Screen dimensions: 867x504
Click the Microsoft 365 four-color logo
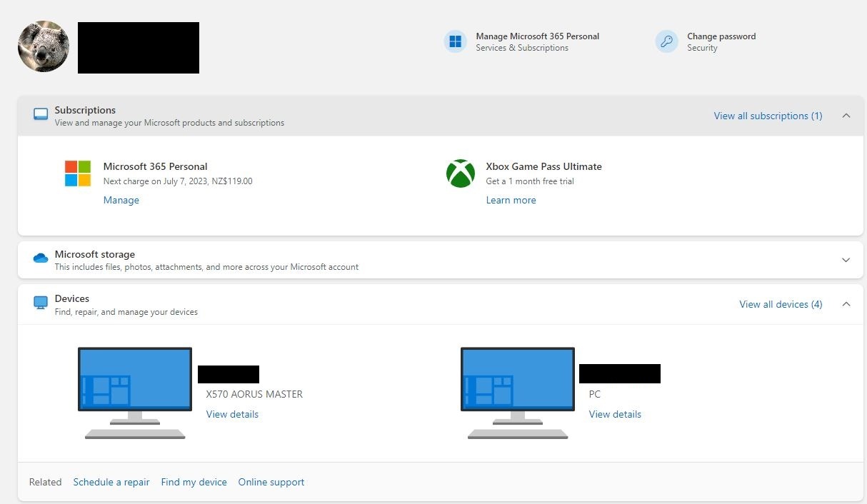coord(78,173)
